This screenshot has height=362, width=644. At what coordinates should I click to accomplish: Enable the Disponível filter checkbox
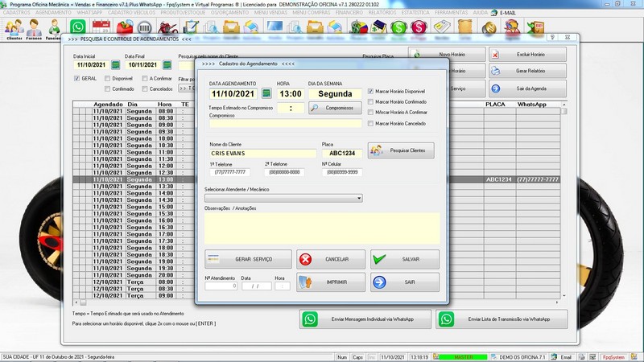click(108, 78)
